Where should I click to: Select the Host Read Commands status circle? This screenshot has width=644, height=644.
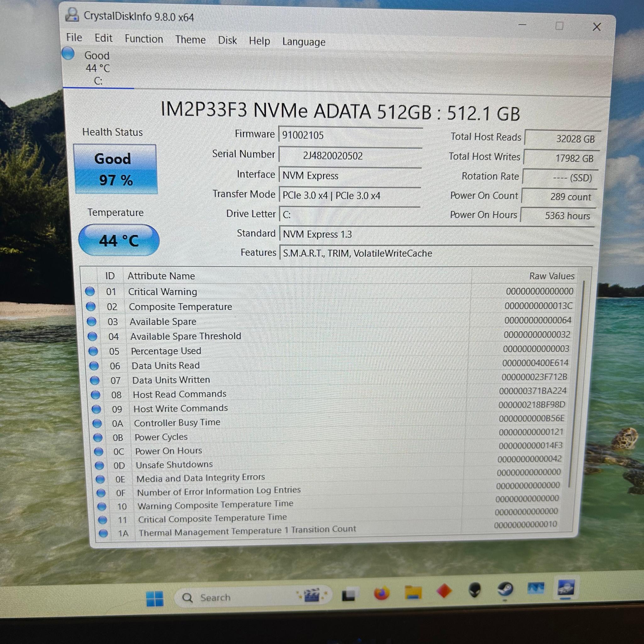coord(96,395)
